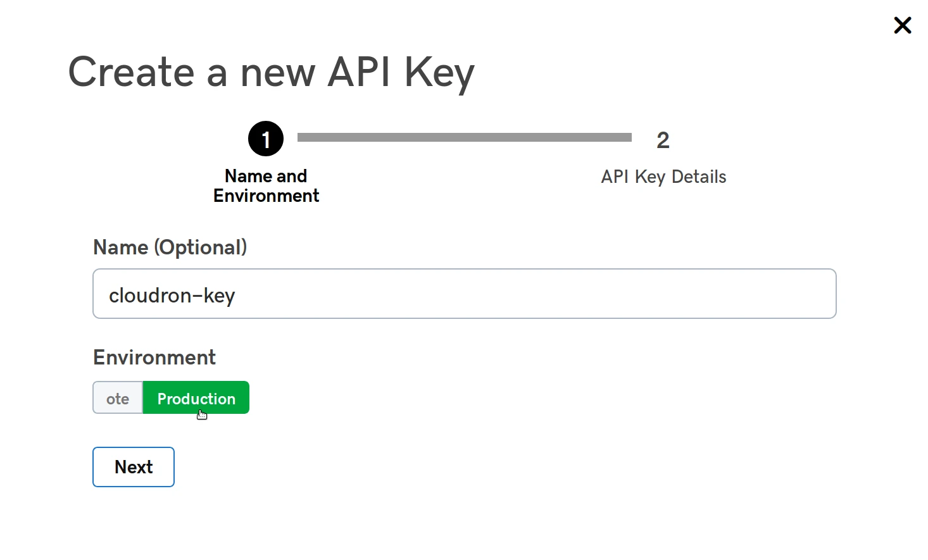Click the black step 1 circle
Viewport: 928px width, 560px height.
pos(265,139)
